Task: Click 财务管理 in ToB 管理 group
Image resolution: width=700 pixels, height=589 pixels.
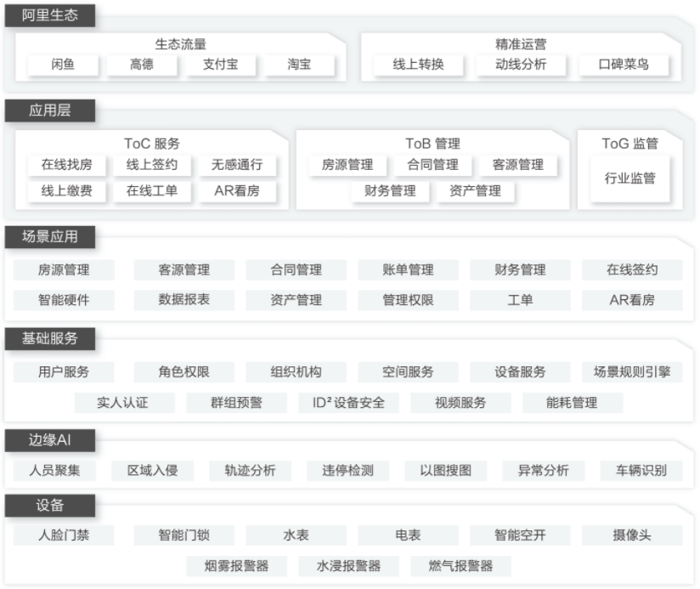Action: coord(391,191)
